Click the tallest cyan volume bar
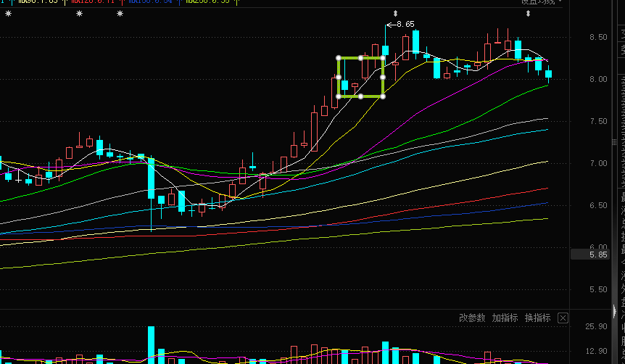625x364 pixels. coord(151,345)
